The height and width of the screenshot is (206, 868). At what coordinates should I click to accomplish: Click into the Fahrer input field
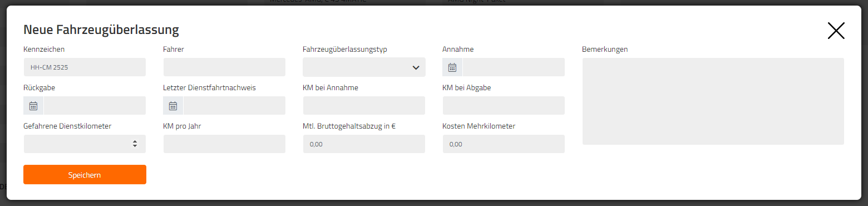pos(224,67)
